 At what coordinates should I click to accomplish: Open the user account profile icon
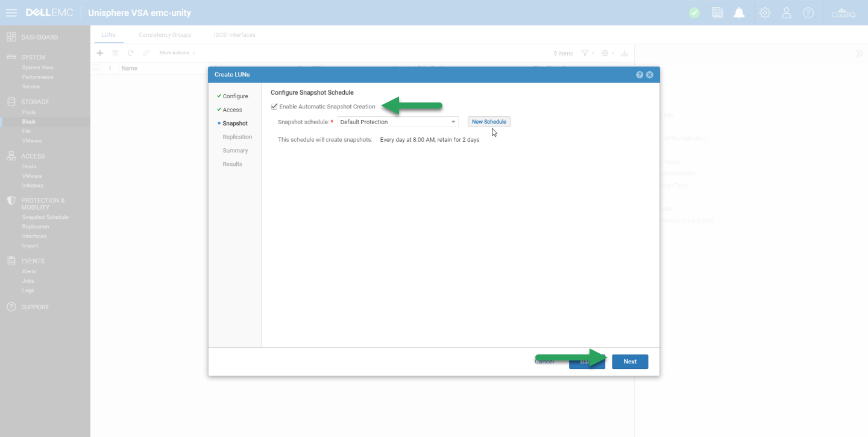point(787,13)
